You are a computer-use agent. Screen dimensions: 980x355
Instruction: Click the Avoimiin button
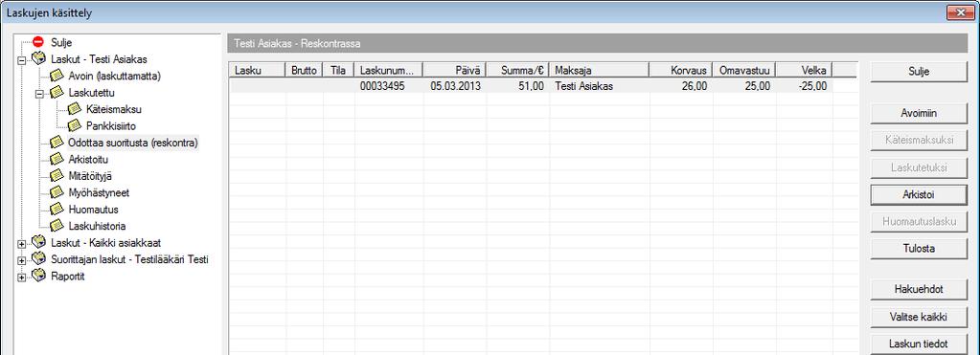[918, 114]
